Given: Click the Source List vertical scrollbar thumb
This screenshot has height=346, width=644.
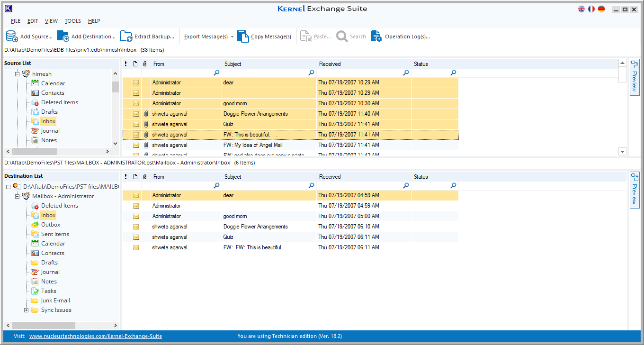Looking at the screenshot, I should (115, 87).
